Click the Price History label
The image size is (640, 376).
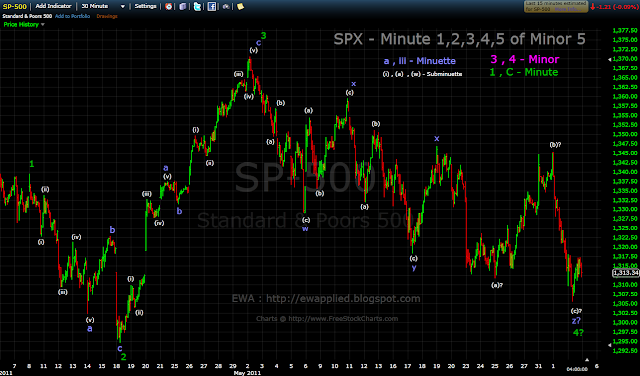click(x=21, y=24)
